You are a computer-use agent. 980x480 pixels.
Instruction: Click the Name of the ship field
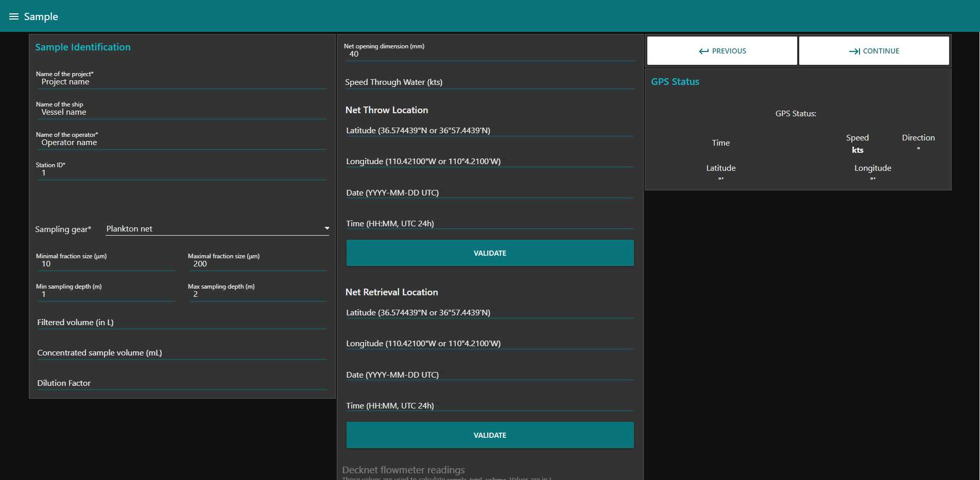pyautogui.click(x=181, y=113)
